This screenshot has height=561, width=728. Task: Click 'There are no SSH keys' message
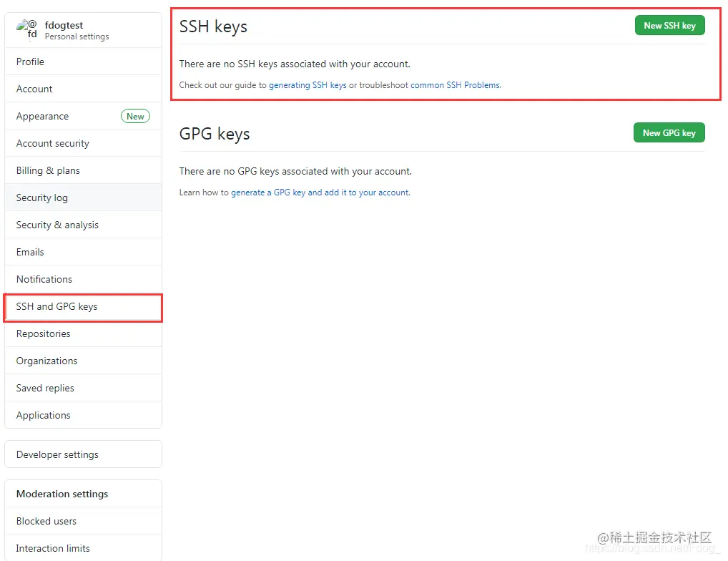(x=295, y=64)
